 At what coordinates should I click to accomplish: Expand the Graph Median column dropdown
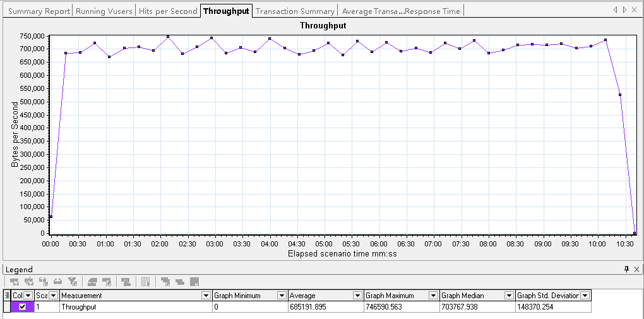(509, 296)
